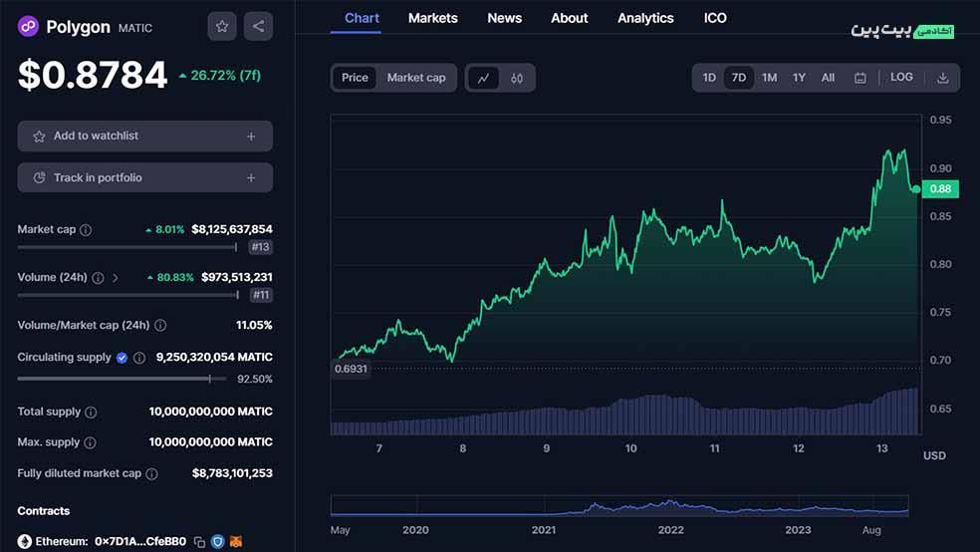Click the Ethereum contract address text
Image resolution: width=980 pixels, height=552 pixels.
pyautogui.click(x=140, y=541)
